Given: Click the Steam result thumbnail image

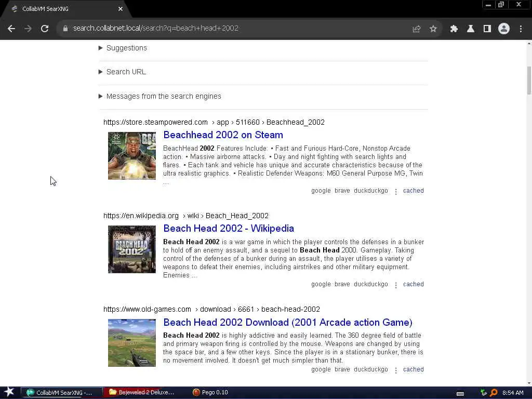Looking at the screenshot, I should click(132, 156).
